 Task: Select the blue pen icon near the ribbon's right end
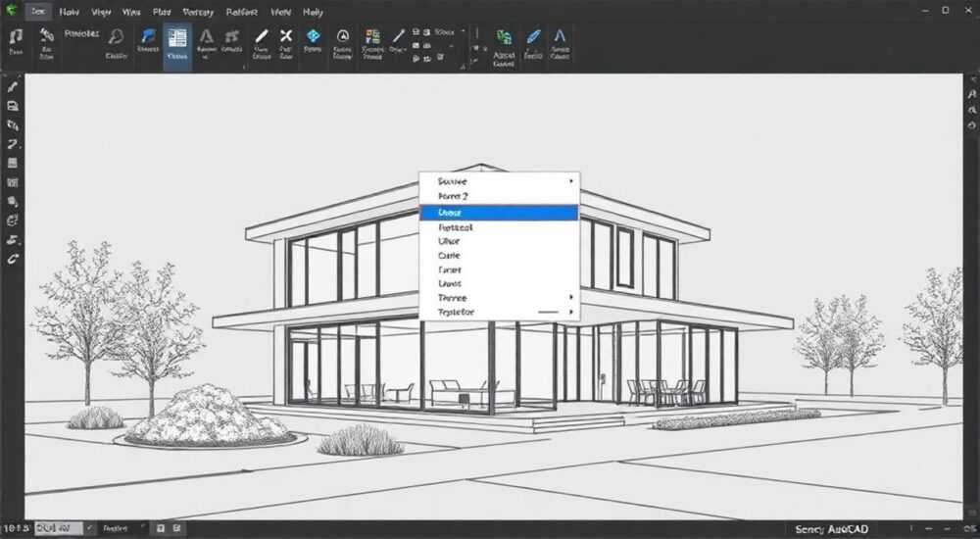coord(533,36)
